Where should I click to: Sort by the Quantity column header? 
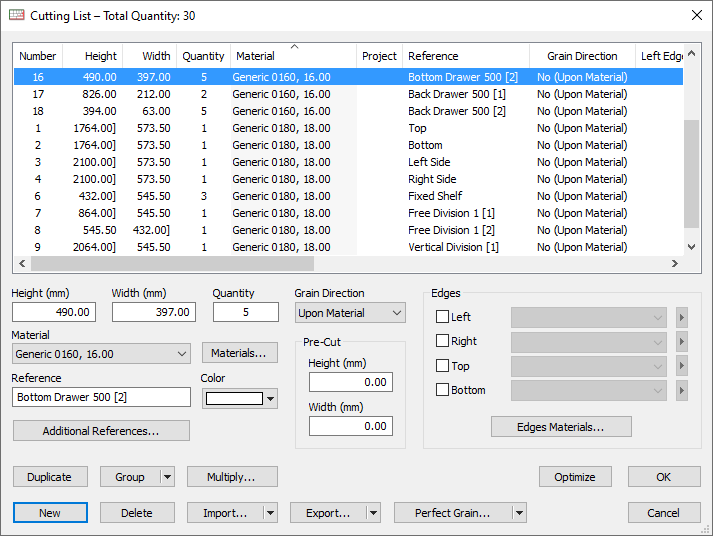[x=203, y=56]
